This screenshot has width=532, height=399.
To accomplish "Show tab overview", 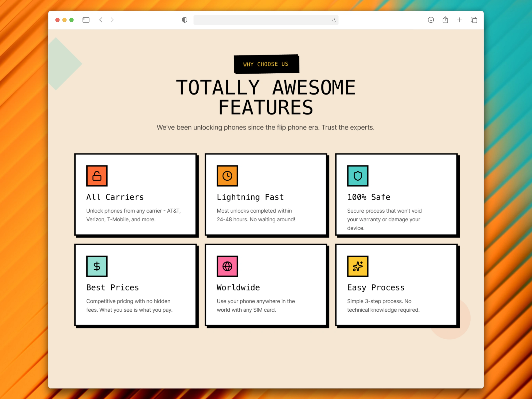I will (x=474, y=20).
